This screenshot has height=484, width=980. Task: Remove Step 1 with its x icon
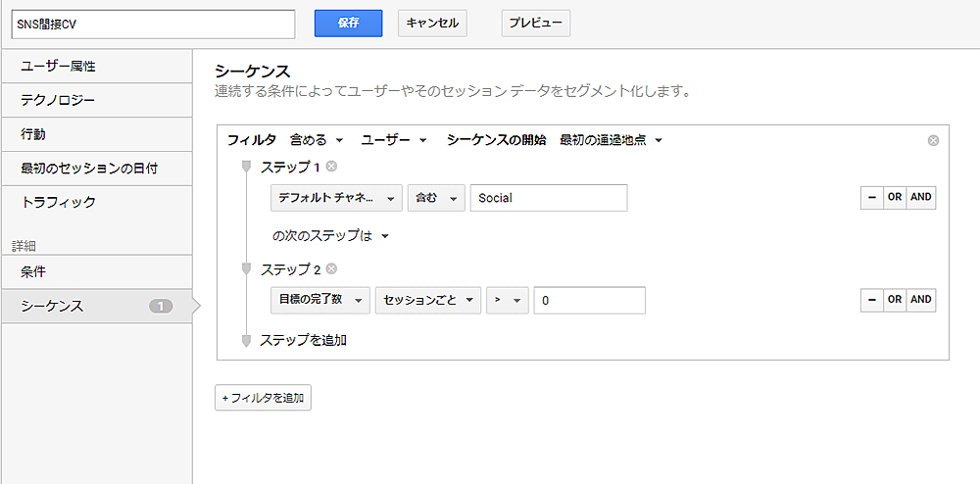[x=332, y=167]
